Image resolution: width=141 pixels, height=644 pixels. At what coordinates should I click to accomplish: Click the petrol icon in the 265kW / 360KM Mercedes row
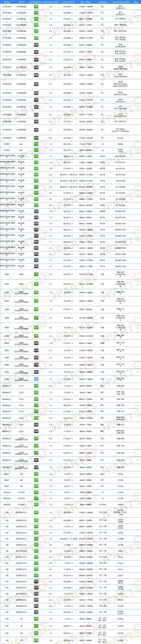point(36,187)
